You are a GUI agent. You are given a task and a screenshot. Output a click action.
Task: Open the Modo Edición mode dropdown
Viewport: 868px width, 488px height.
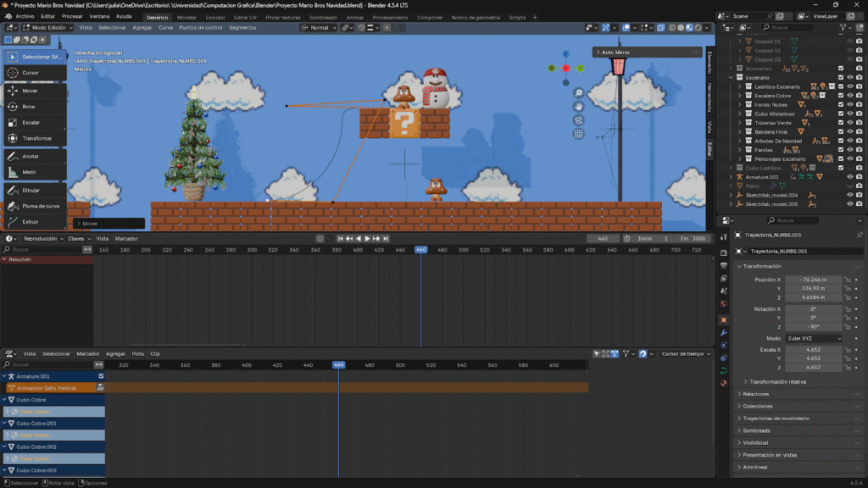coord(48,27)
